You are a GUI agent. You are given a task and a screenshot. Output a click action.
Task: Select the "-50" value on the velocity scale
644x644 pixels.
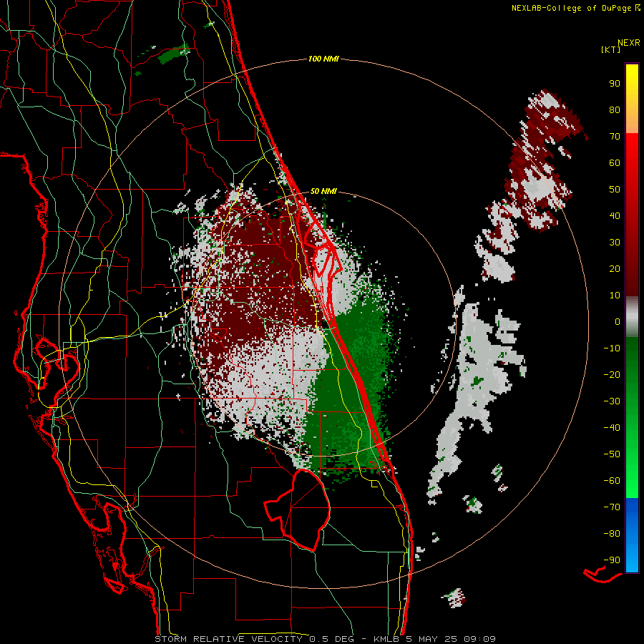tap(612, 454)
